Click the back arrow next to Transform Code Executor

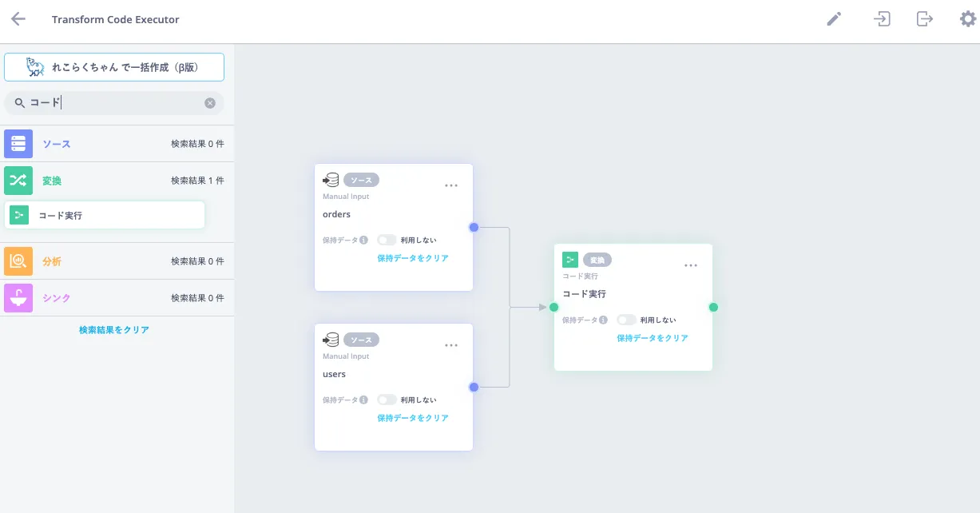18,18
